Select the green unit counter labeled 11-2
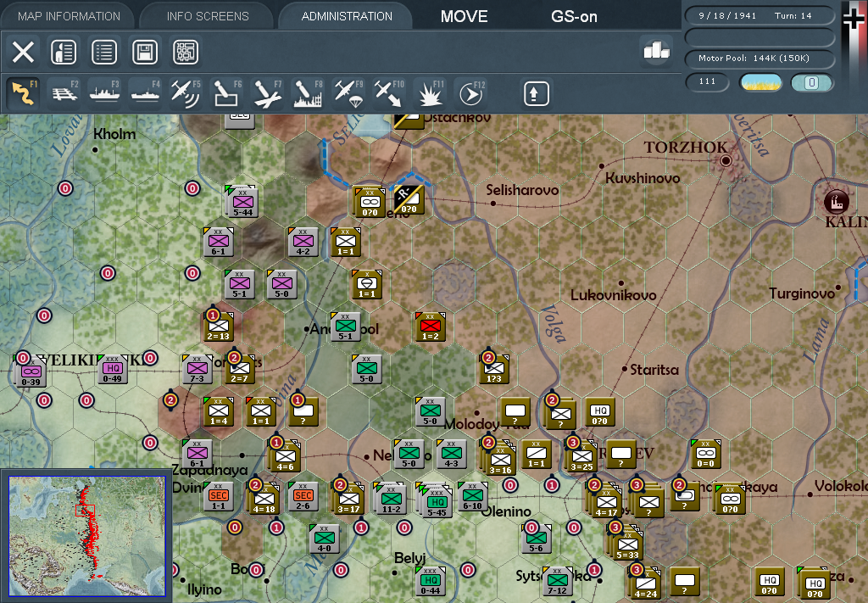This screenshot has height=603, width=868. pos(391,498)
